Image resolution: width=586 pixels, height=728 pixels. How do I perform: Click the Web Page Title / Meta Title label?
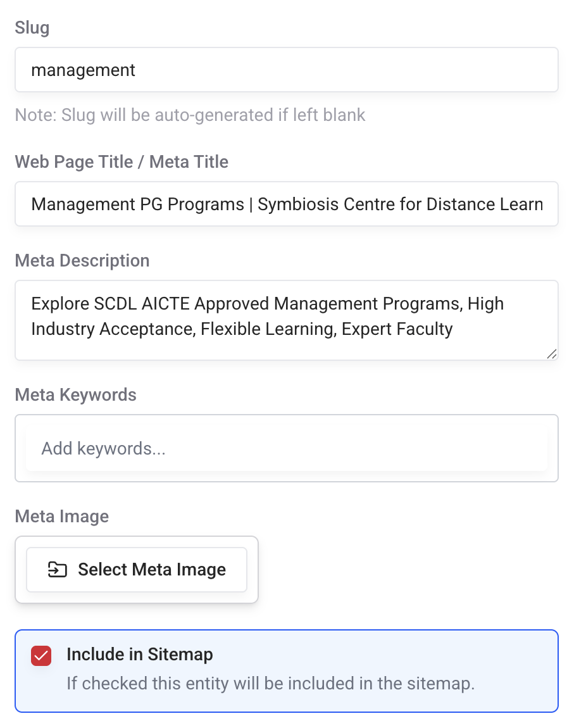pos(122,162)
